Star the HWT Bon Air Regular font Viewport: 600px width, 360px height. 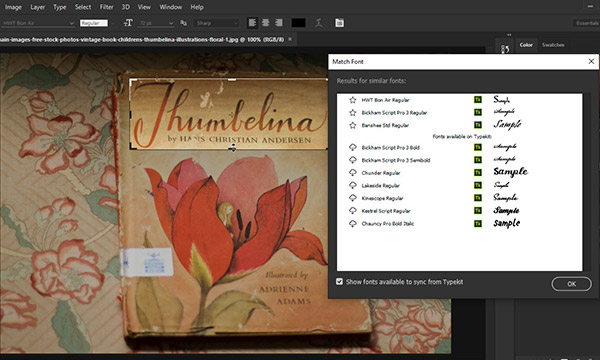(x=352, y=100)
